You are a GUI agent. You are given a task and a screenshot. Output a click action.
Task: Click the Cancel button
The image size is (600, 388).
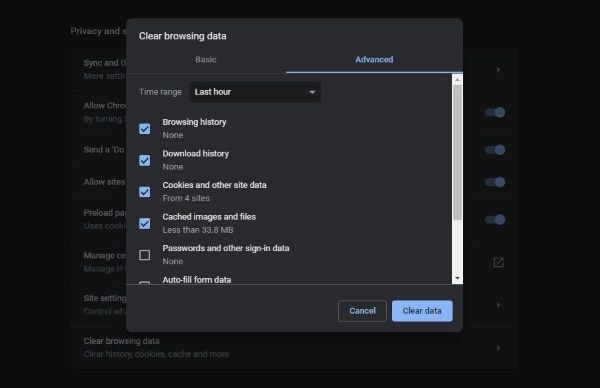pyautogui.click(x=362, y=311)
